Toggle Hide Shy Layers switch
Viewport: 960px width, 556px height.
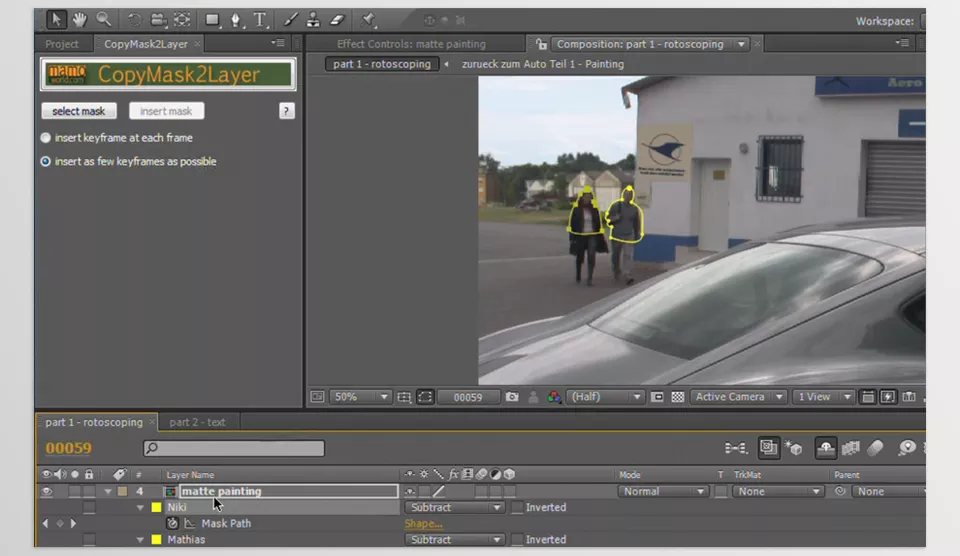click(825, 448)
